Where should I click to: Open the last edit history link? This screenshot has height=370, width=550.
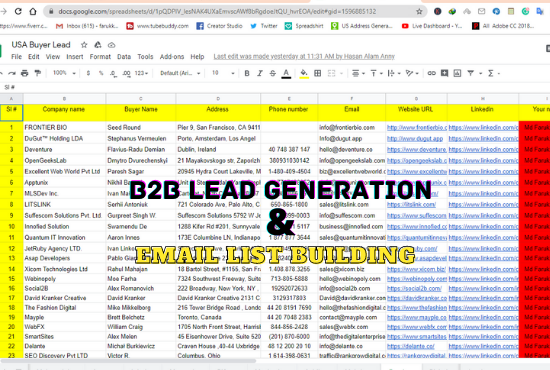[x=304, y=56]
